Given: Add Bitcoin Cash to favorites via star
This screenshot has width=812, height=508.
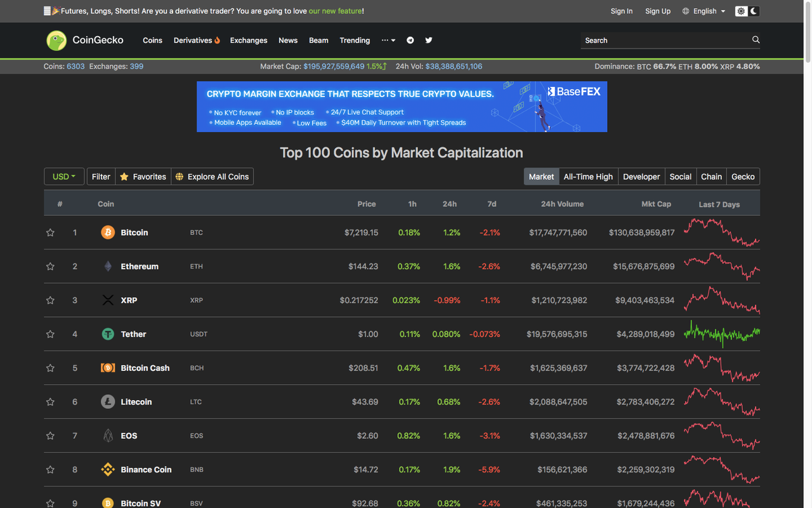Looking at the screenshot, I should [50, 368].
